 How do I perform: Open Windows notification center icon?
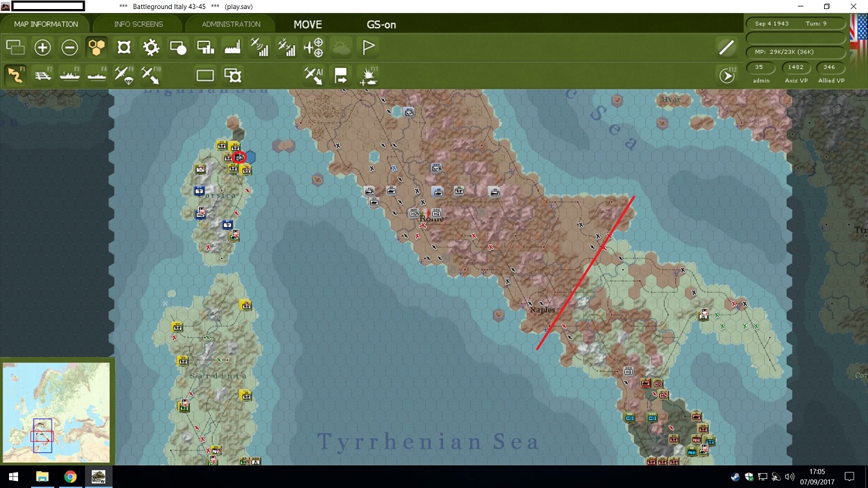[x=851, y=478]
